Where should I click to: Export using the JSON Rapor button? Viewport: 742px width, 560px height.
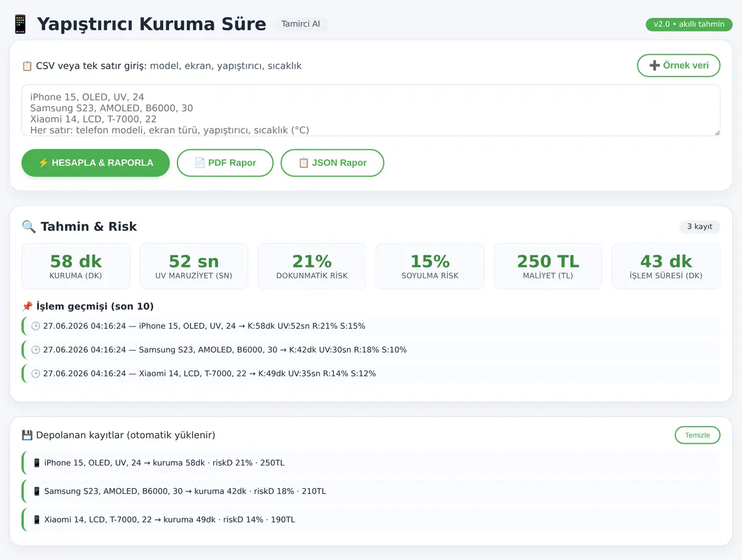[x=332, y=163]
